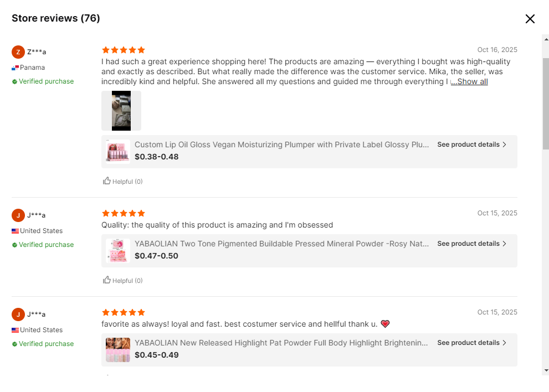
Task: Open the review video thumbnail
Action: tap(121, 111)
